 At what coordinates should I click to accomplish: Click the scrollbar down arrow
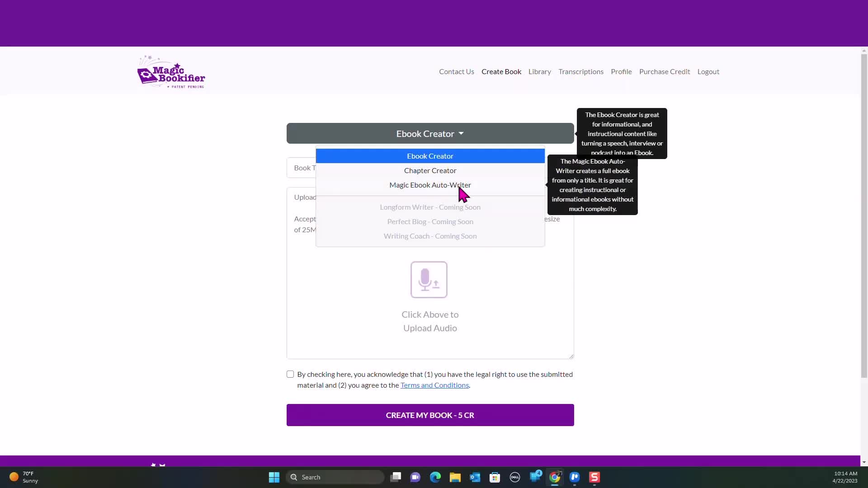[x=864, y=462]
